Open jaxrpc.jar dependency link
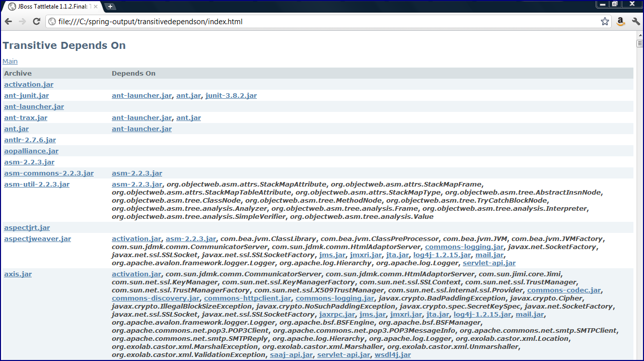This screenshot has height=361, width=644. tap(337, 314)
